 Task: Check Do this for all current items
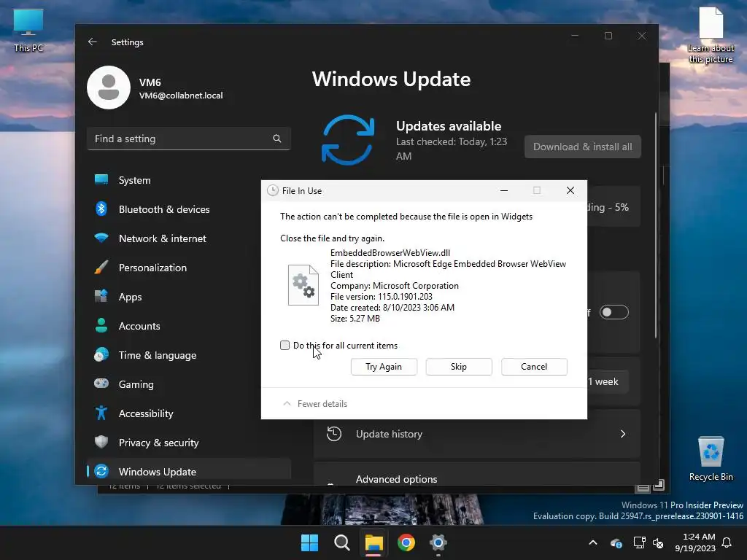[285, 345]
